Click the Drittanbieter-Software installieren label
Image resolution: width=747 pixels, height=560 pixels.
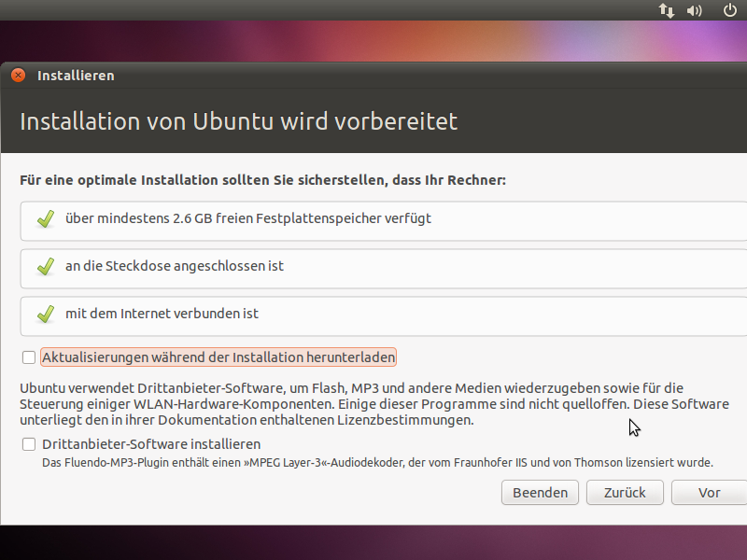tap(151, 444)
